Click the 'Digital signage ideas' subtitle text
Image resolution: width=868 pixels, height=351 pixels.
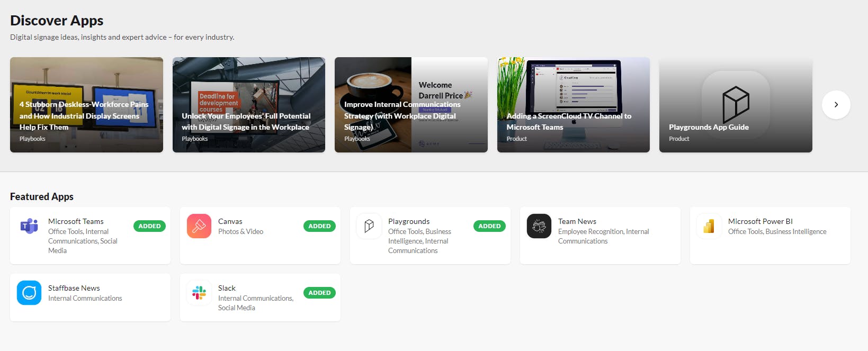coord(122,37)
